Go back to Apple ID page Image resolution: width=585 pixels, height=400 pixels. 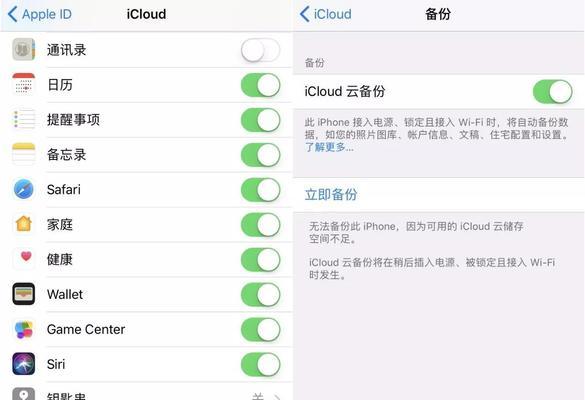click(x=40, y=14)
